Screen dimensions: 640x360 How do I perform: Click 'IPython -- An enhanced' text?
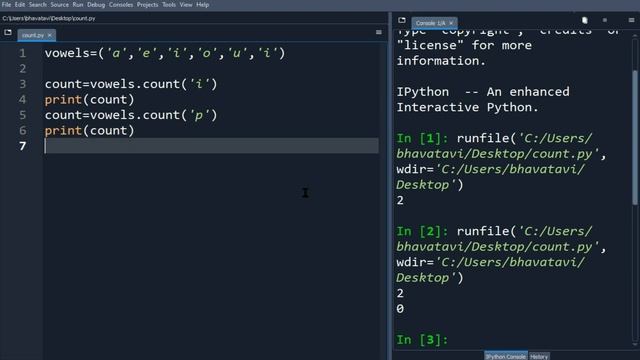tap(483, 92)
